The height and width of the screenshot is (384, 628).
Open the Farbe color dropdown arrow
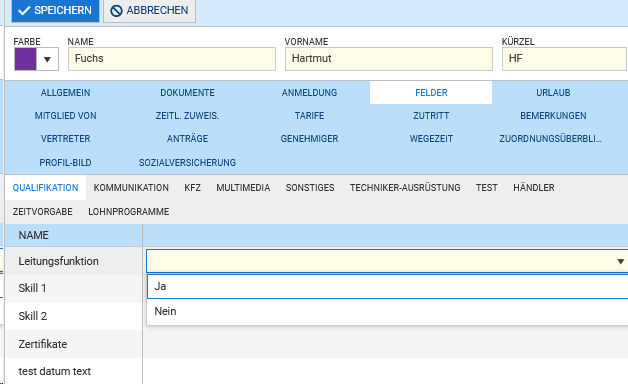click(x=47, y=59)
